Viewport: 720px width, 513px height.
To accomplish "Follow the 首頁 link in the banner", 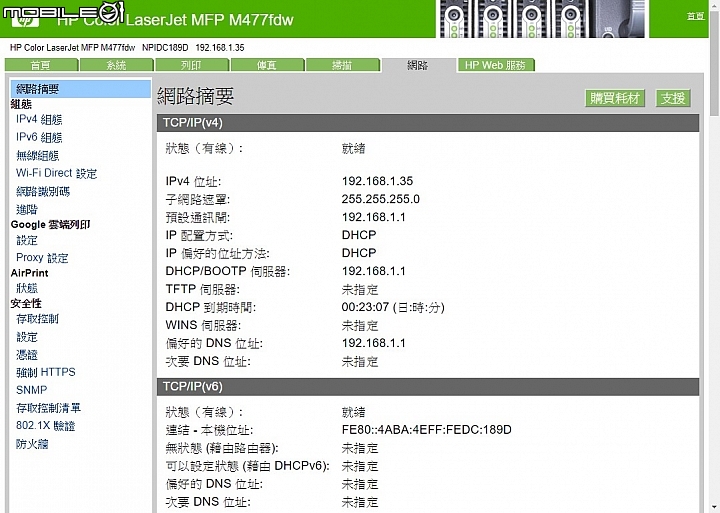I will click(695, 16).
